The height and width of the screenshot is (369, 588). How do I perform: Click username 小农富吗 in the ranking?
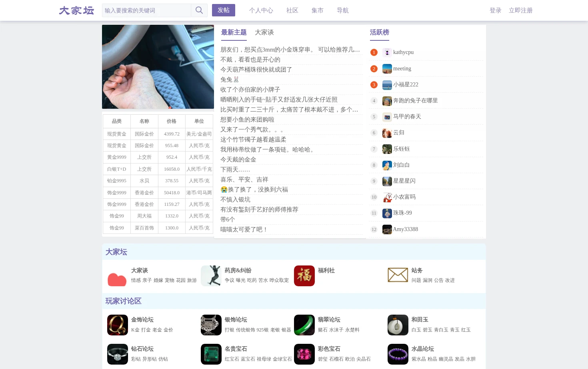[x=404, y=197]
